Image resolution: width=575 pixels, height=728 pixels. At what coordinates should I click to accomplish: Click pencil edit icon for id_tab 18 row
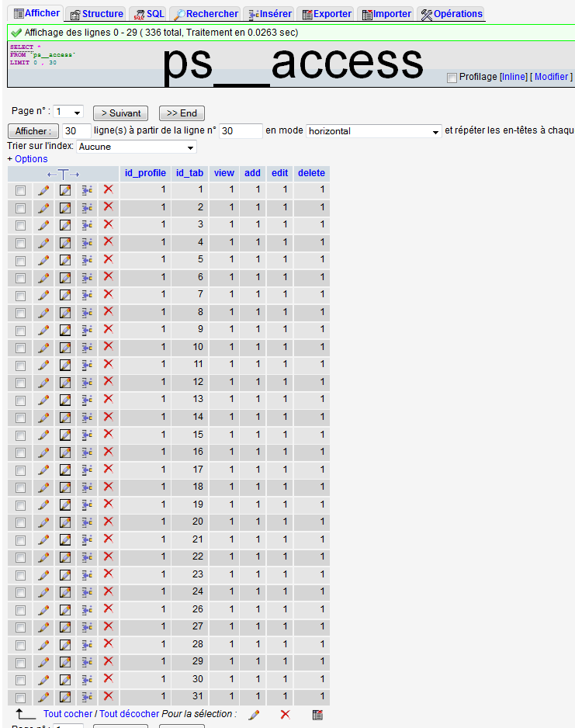click(43, 487)
